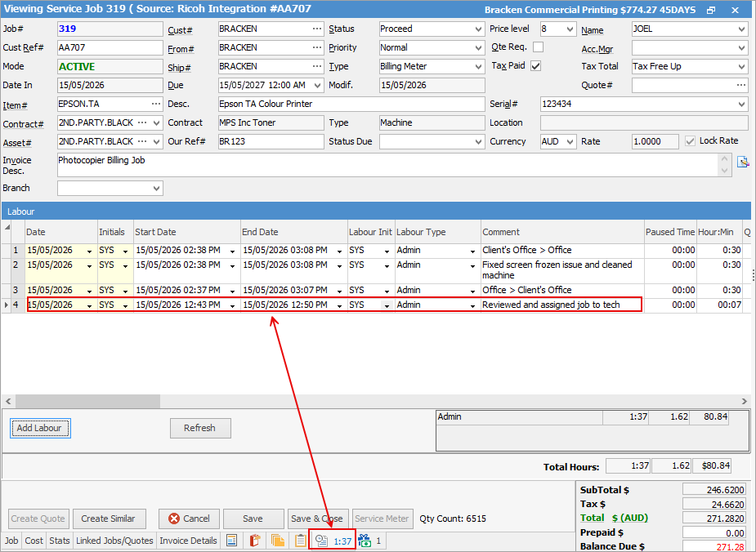
Task: Switch to the Cost tab
Action: click(34, 541)
